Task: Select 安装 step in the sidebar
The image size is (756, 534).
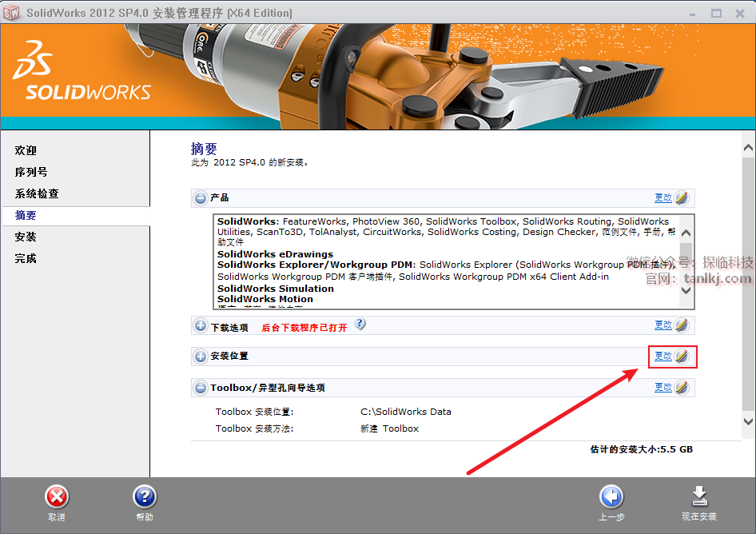Action: pyautogui.click(x=26, y=237)
